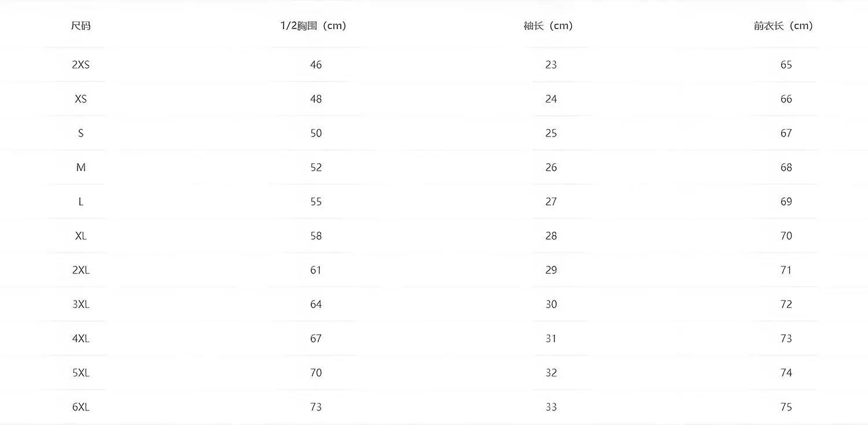The height and width of the screenshot is (425, 868).
Task: Click front length value 65 for 2XS
Action: coord(786,65)
